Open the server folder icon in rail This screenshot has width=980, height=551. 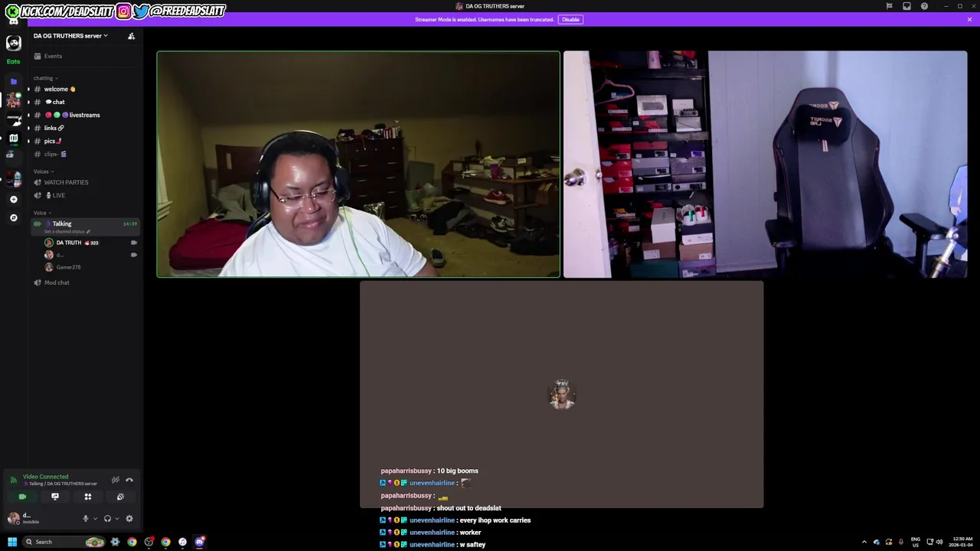pyautogui.click(x=13, y=80)
